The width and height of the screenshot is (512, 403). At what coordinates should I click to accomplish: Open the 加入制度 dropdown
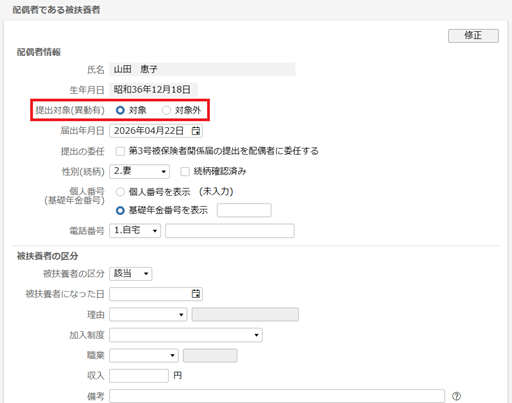point(186,335)
